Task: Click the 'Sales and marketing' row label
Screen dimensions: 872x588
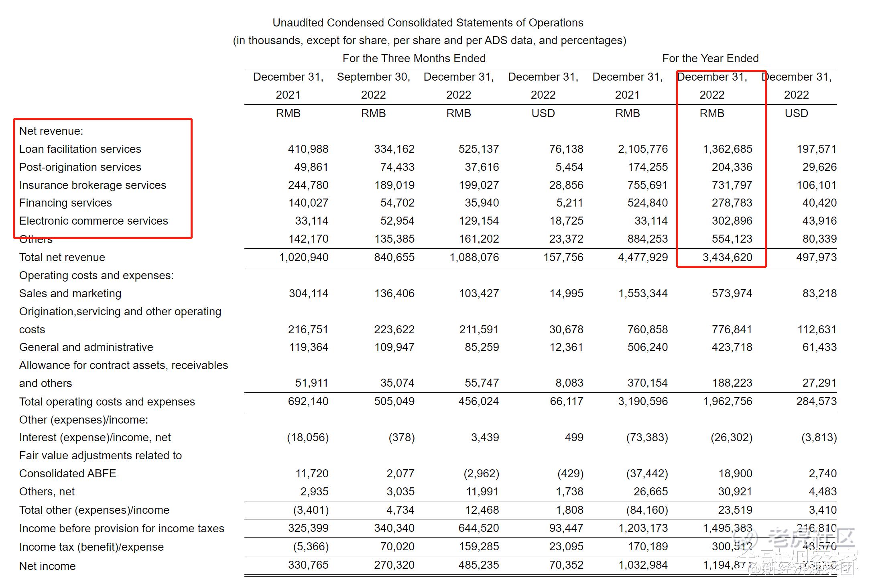Action: point(70,294)
